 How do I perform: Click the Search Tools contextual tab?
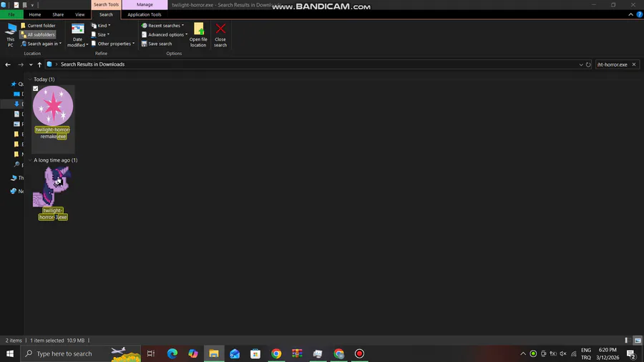pyautogui.click(x=106, y=4)
